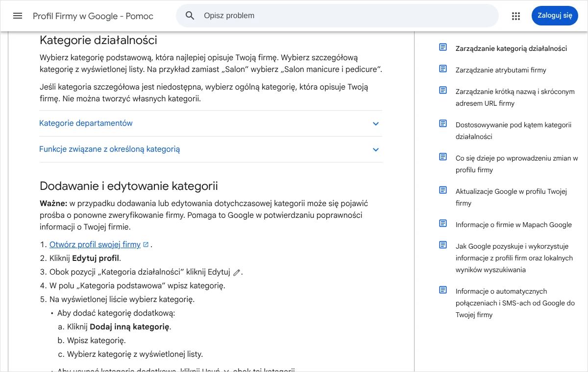The height and width of the screenshot is (372, 588).
Task: Click article icon beside Zarządzanie kategorią działalności
Action: (x=443, y=47)
